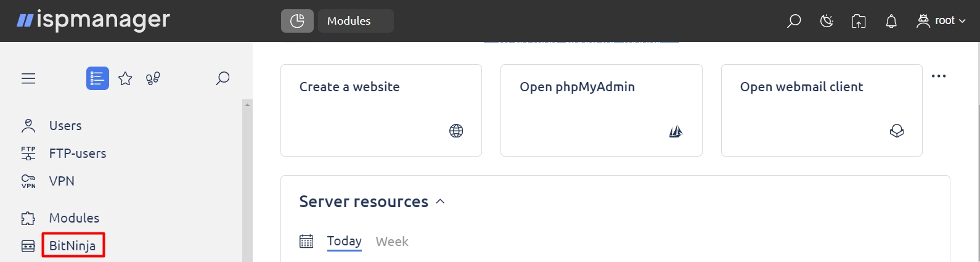Open the Modules tab in top bar
Screen dimensions: 980x262
tap(356, 21)
